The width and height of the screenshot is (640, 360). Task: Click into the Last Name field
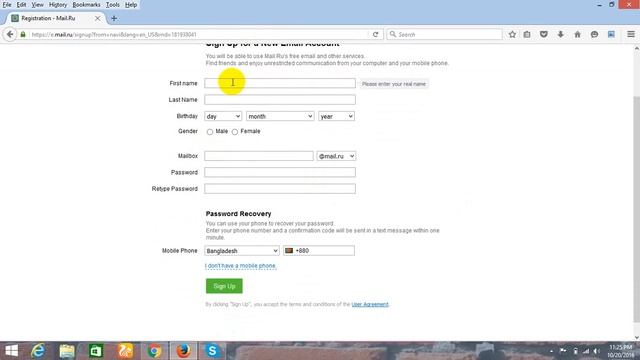click(280, 100)
